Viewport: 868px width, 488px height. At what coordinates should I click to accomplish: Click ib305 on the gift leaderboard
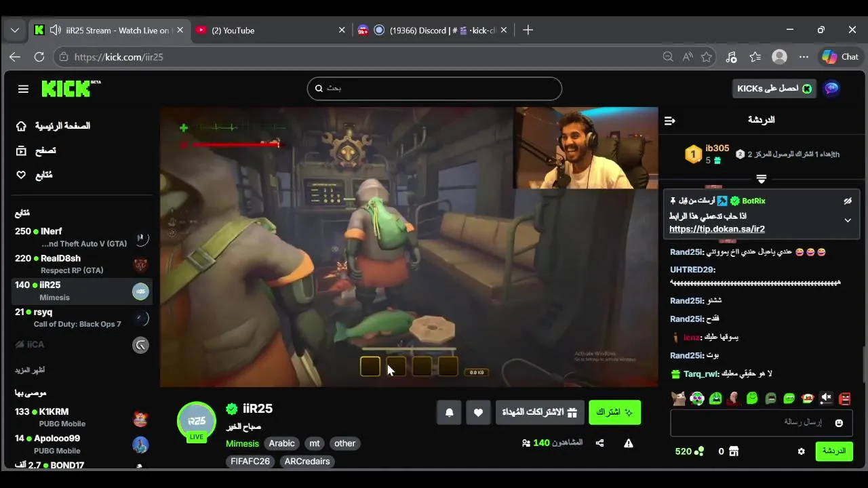(x=717, y=148)
